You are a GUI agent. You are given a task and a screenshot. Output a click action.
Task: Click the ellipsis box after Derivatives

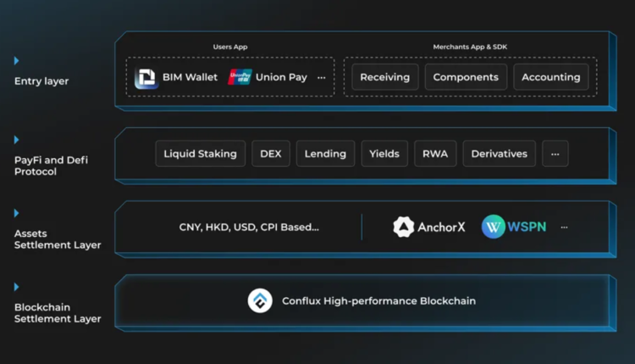(555, 153)
